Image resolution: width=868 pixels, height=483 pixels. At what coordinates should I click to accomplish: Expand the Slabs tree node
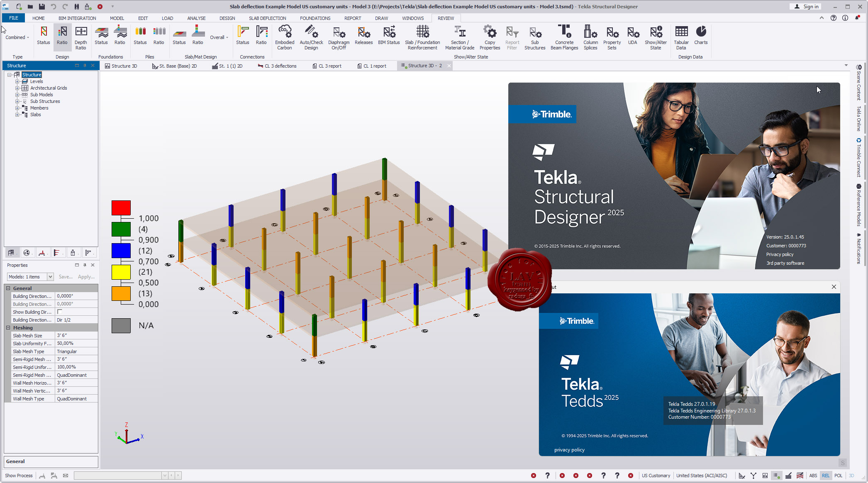pos(17,115)
